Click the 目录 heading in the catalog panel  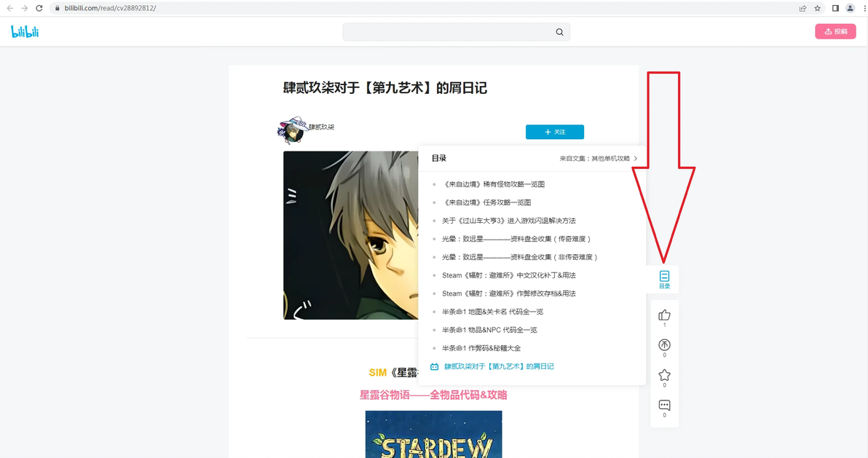click(x=439, y=159)
